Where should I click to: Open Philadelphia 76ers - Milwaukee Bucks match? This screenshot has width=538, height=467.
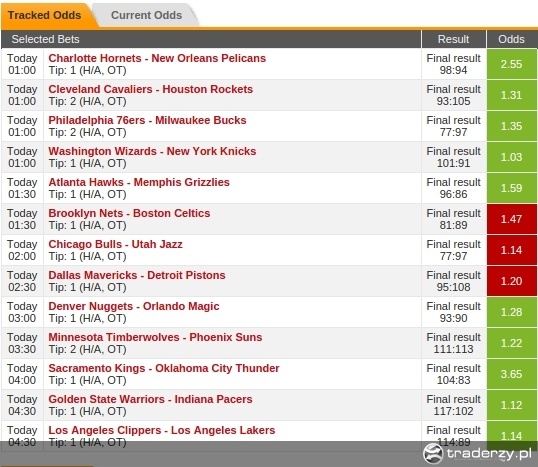click(148, 120)
